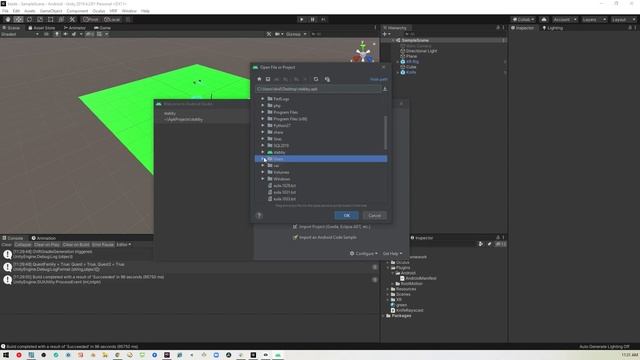Image resolution: width=640 pixels, height=360 pixels.
Task: Click the Unity cloud services icon
Action: tap(544, 20)
